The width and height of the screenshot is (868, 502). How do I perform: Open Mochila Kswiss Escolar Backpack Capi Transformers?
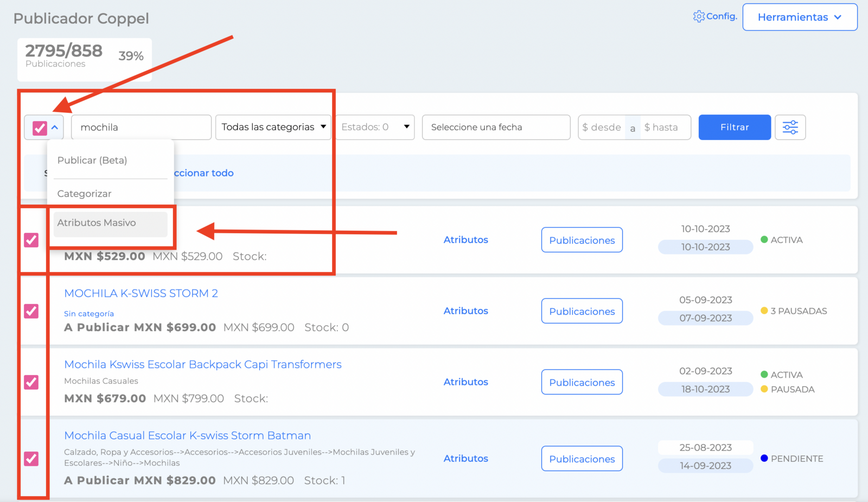pyautogui.click(x=203, y=365)
